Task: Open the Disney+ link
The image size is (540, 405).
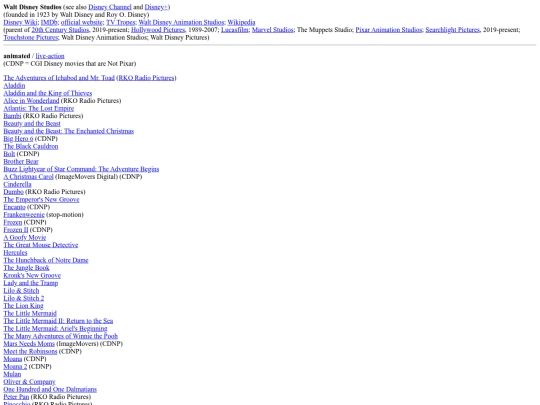Action: coord(157,7)
